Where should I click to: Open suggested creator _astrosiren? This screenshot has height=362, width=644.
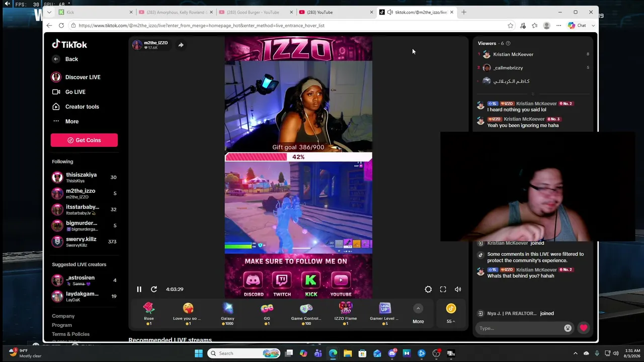point(84,280)
